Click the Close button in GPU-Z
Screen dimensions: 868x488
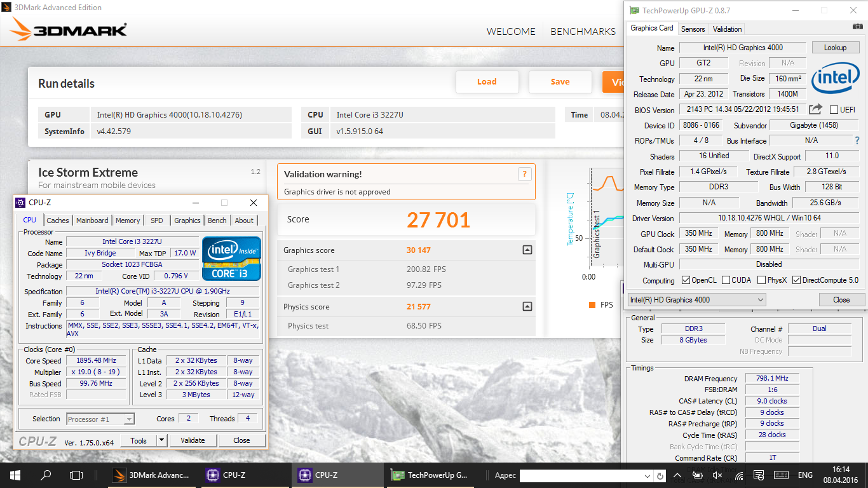[841, 299]
